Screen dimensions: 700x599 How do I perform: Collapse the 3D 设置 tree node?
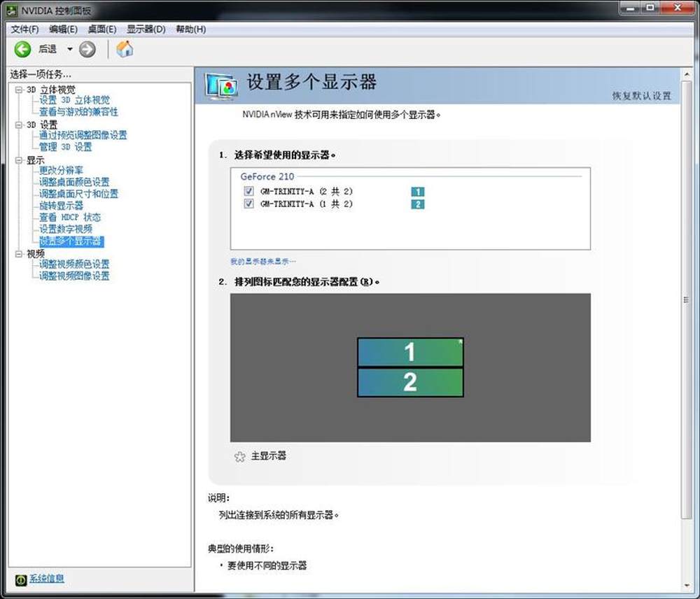point(19,125)
